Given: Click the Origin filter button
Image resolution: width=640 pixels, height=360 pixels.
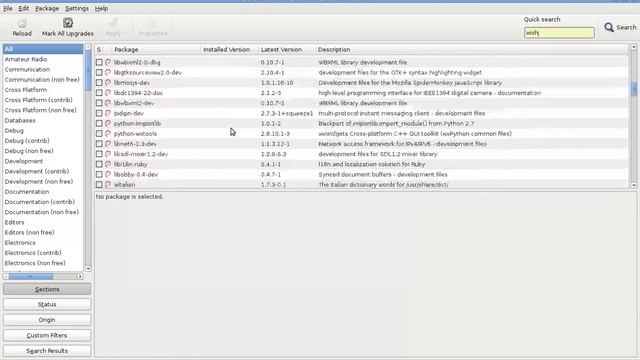Looking at the screenshot, I should pyautogui.click(x=47, y=320).
